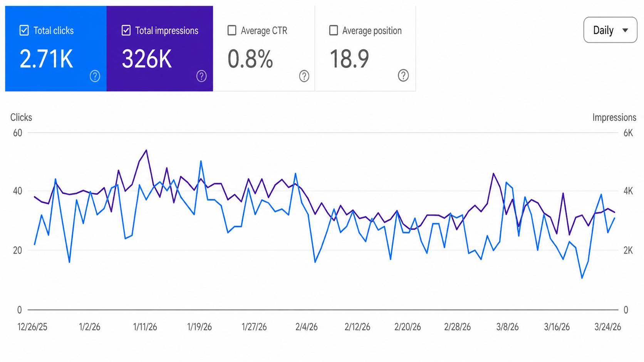Select the Average position 18.9 card

click(x=365, y=48)
